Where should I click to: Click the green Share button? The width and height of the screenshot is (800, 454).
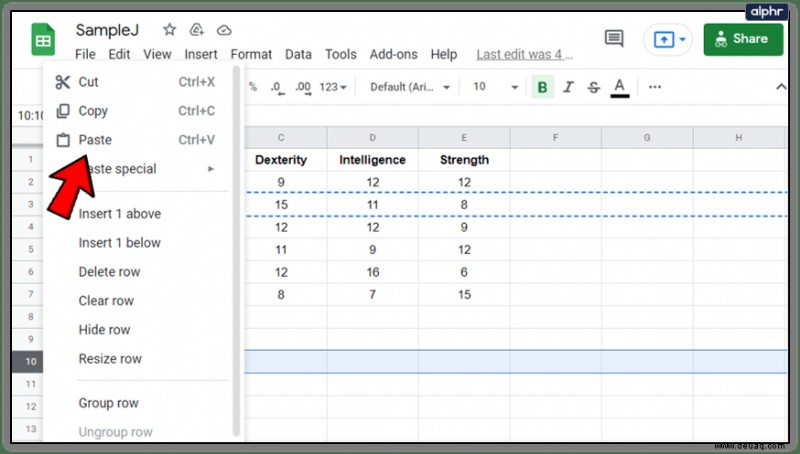[743, 39]
